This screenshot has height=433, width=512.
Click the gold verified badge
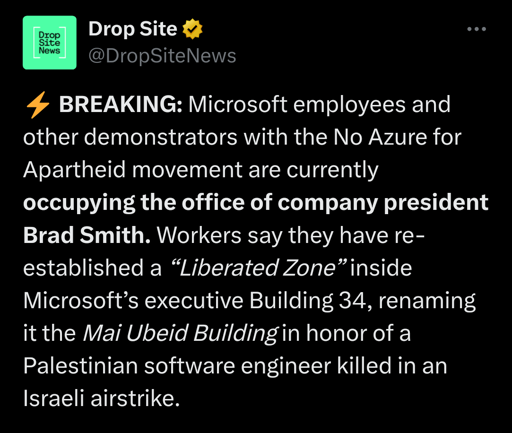tap(192, 29)
